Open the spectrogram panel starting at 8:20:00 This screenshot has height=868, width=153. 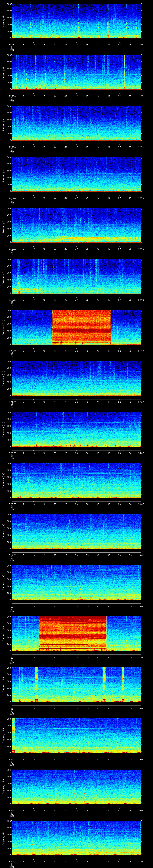pos(77,327)
